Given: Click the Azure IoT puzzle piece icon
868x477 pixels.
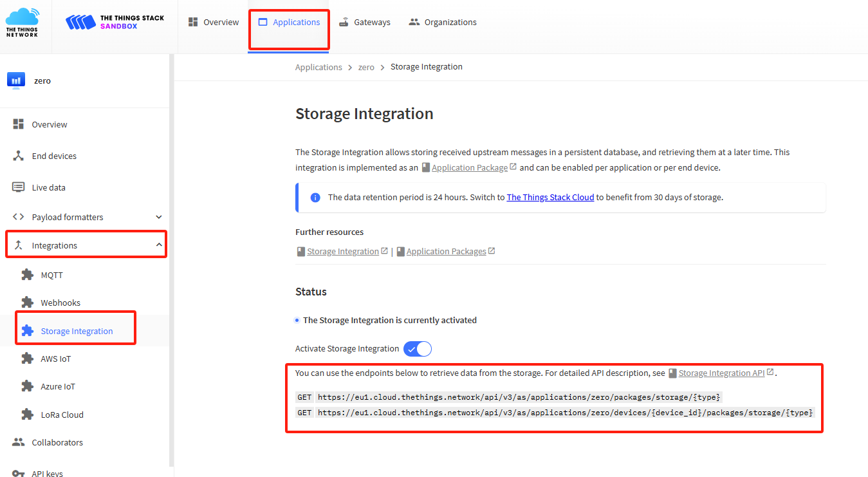Looking at the screenshot, I should coord(27,386).
